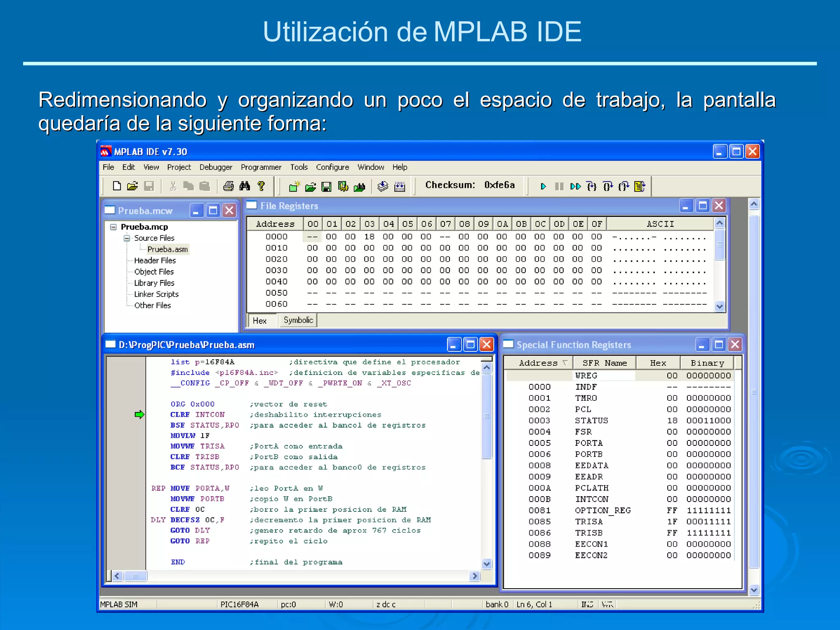Click the PIC16F84A status bar entry
Viewport: 840px width, 630px height.
[x=240, y=605]
